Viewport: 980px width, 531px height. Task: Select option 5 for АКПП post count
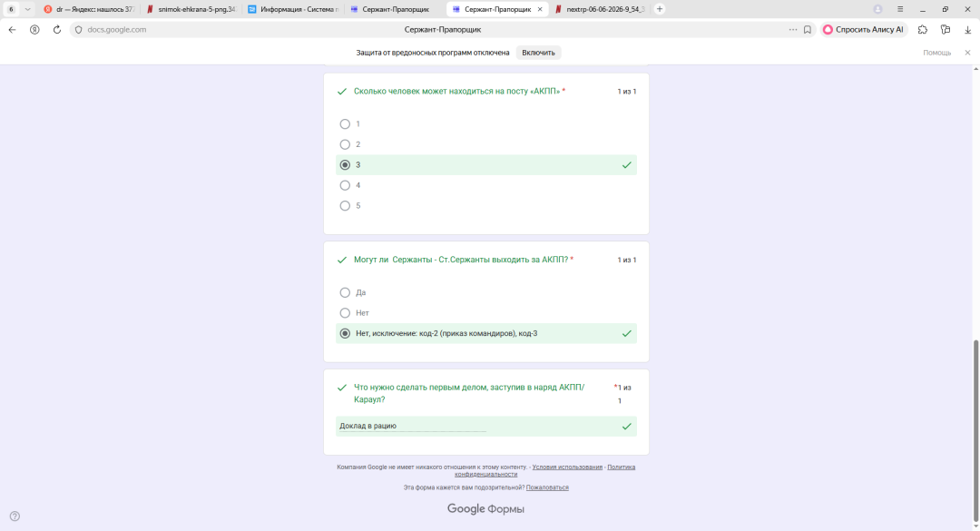pos(345,206)
